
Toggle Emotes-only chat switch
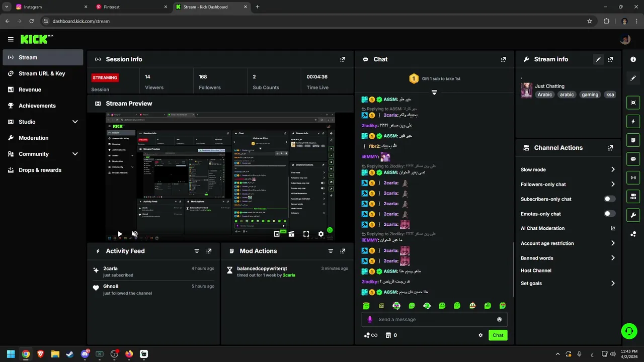coord(609,214)
